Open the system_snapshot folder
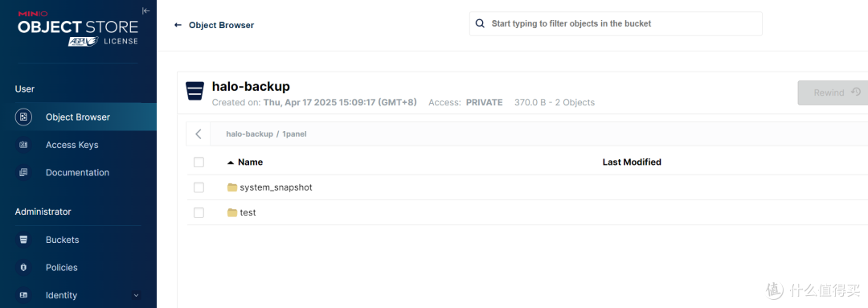 [x=276, y=188]
